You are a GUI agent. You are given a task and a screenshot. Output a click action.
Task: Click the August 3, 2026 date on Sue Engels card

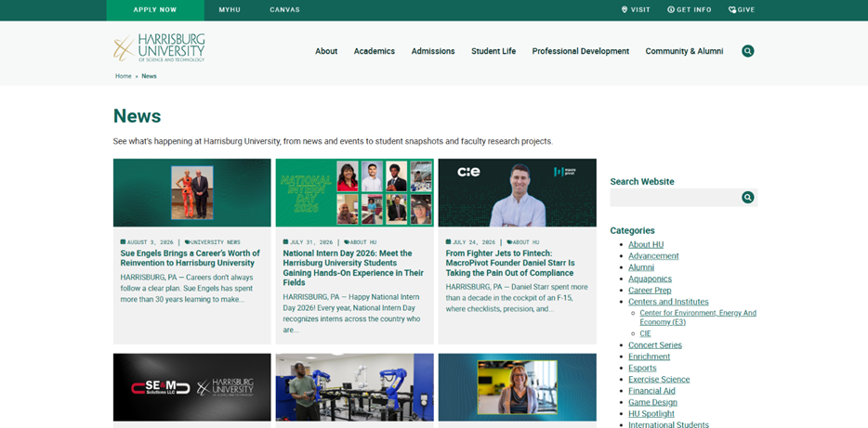click(147, 242)
